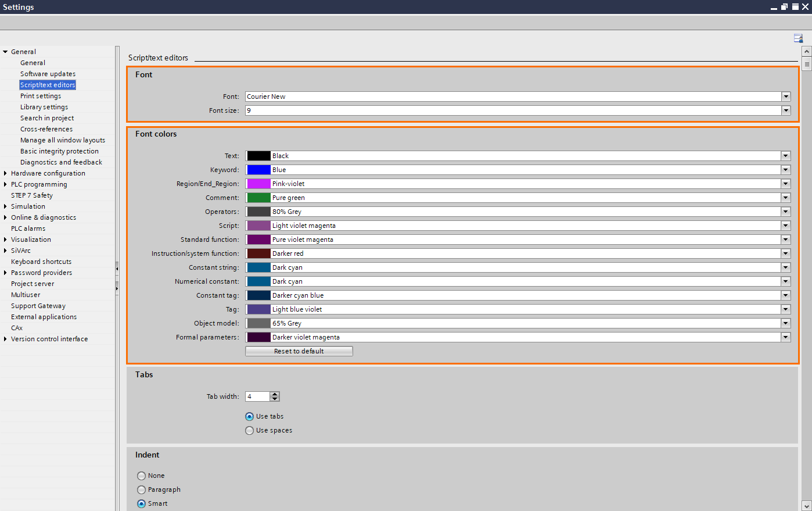Open the user interface layout icon top right
This screenshot has width=812, height=511.
[798, 37]
